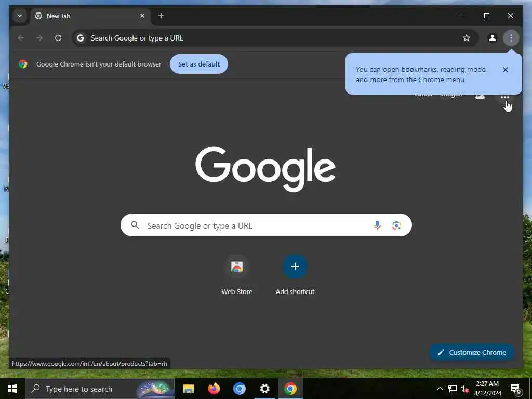The height and width of the screenshot is (399, 532).
Task: Open File Explorer from taskbar
Action: (188, 389)
